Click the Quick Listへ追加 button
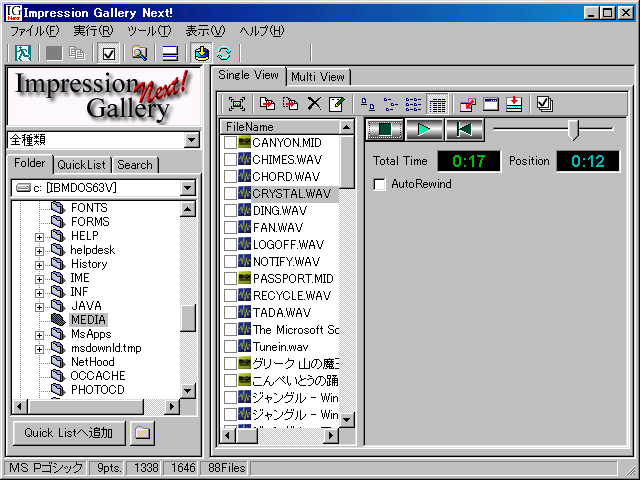640x480 pixels. pyautogui.click(x=69, y=433)
